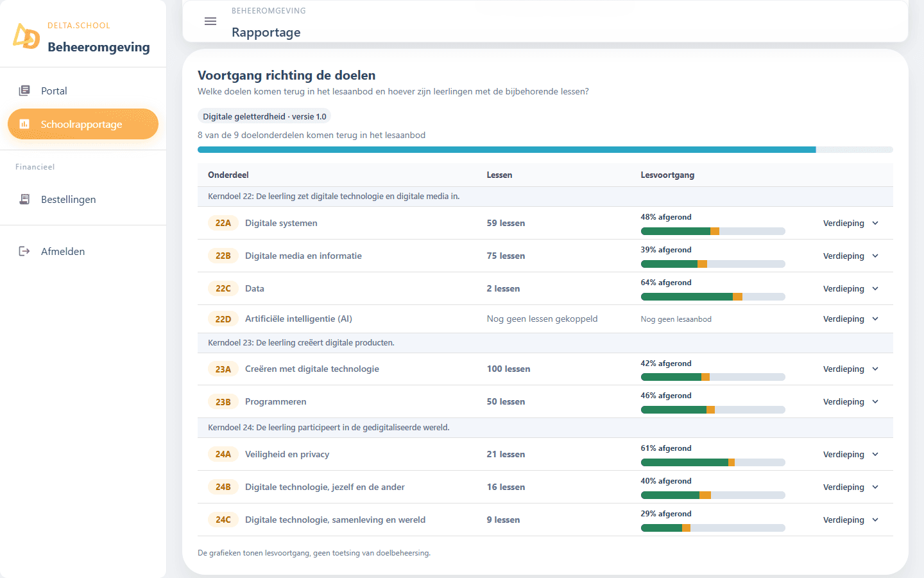Click the overall doelonderdelen progress bar
This screenshot has width=924, height=578.
click(545, 150)
